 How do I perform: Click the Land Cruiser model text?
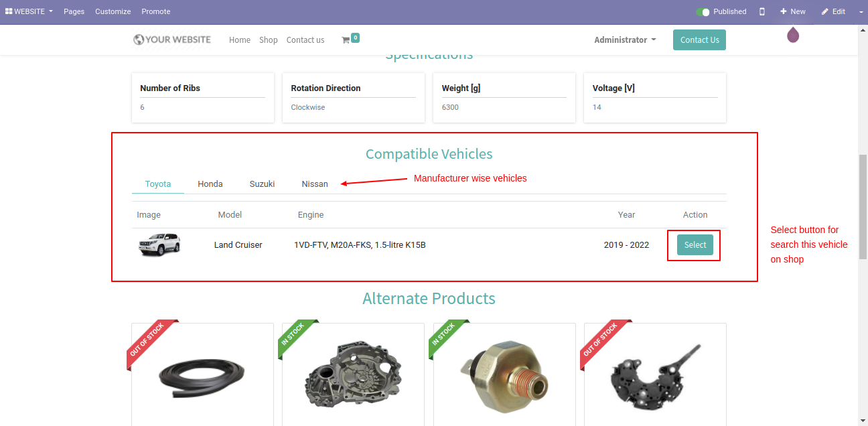pyautogui.click(x=238, y=245)
